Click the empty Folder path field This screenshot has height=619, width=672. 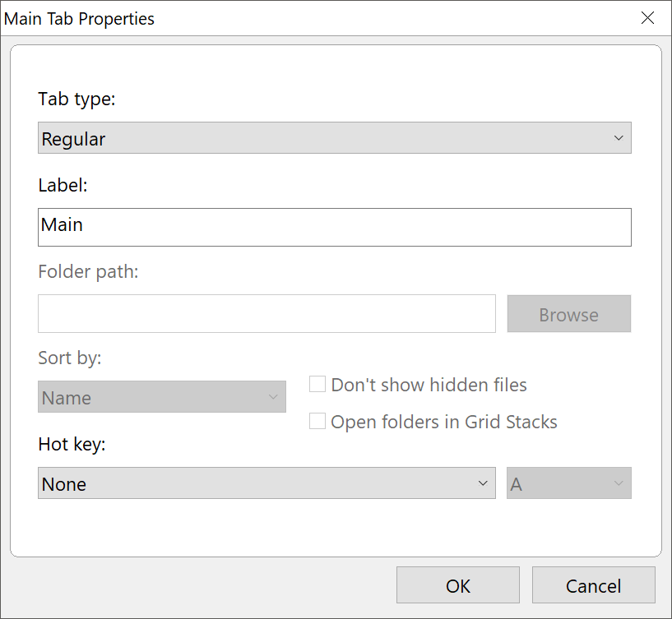[x=266, y=313]
